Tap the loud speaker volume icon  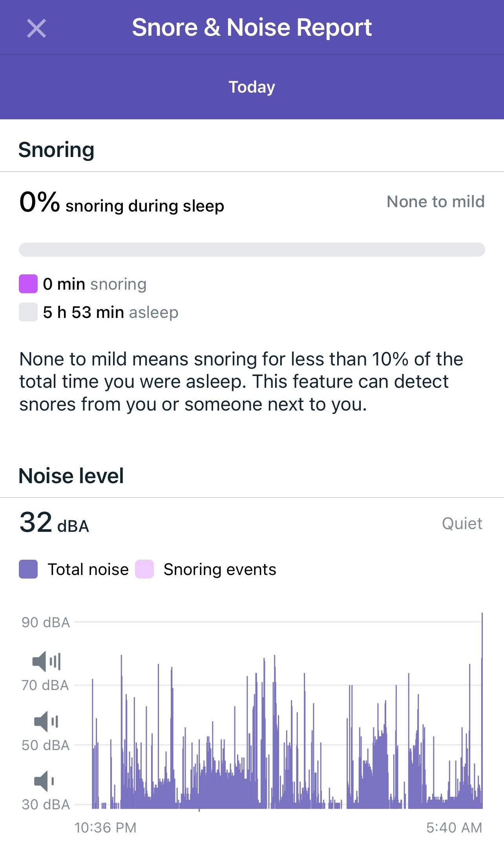[46, 661]
